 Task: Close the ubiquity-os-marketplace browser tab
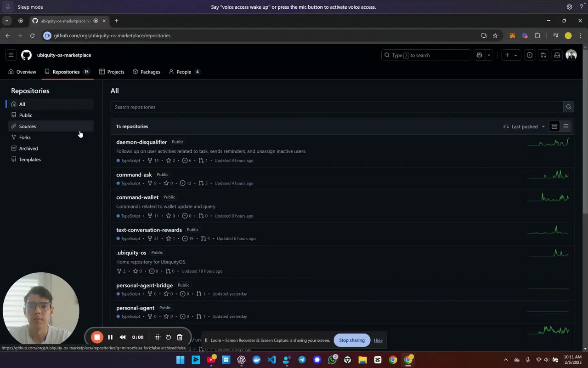104,21
